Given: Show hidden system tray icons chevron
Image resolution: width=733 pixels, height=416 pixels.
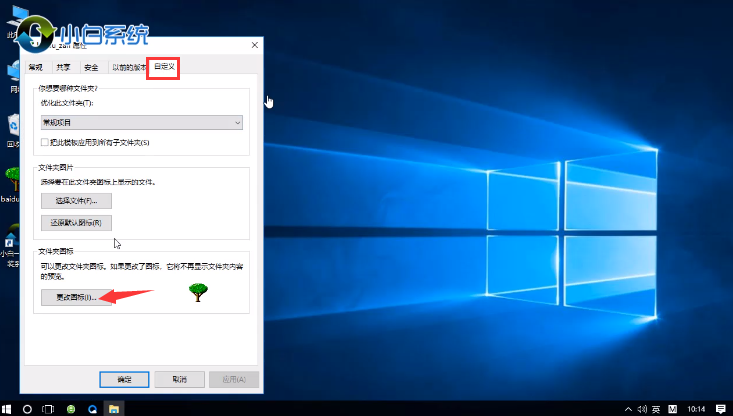Looking at the screenshot, I should pos(628,408).
